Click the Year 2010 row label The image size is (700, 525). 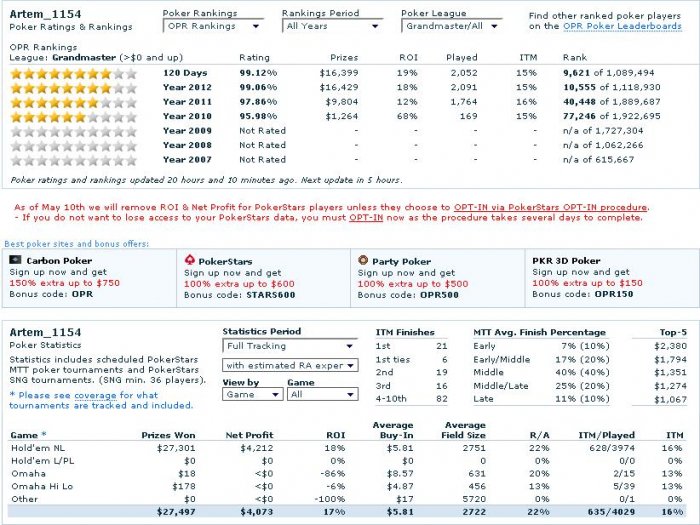[187, 116]
